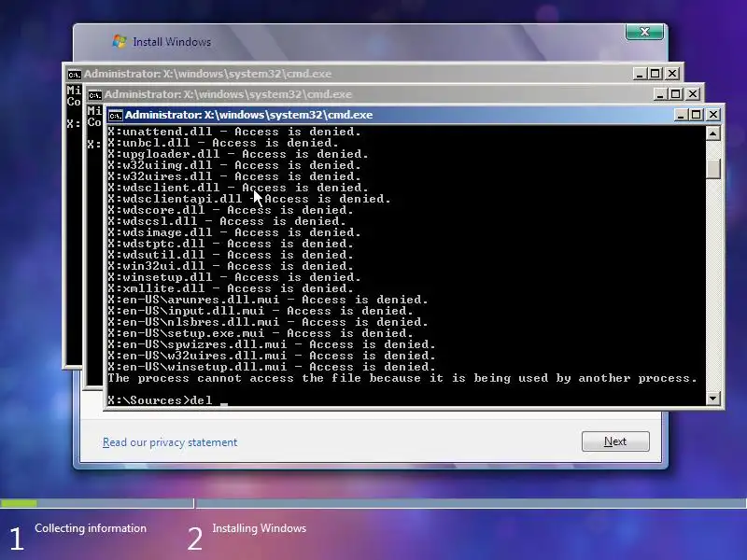
Task: Click the 'X:winsetup.dll' output line
Action: pos(234,277)
